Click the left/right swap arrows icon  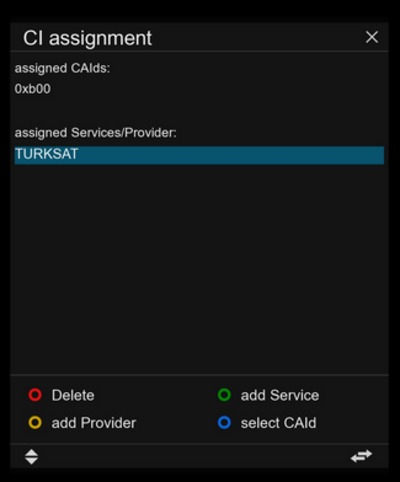pyautogui.click(x=361, y=456)
